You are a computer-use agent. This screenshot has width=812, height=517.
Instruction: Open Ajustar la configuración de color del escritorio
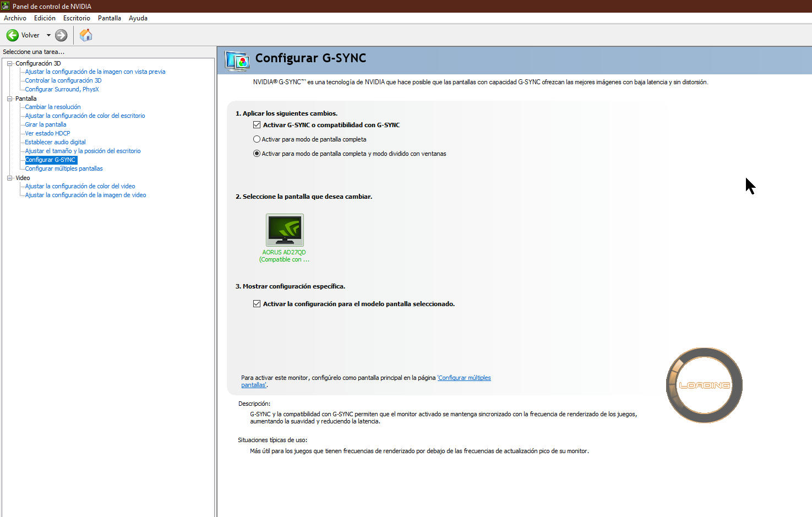click(x=85, y=116)
